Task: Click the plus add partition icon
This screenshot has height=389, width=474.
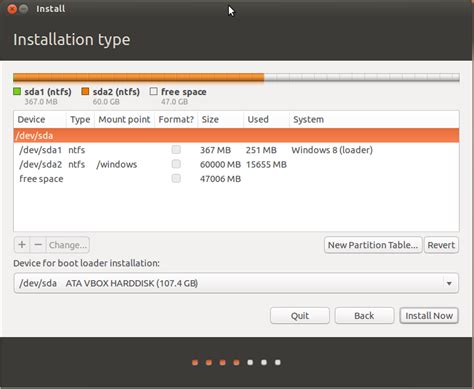Action: pos(22,245)
